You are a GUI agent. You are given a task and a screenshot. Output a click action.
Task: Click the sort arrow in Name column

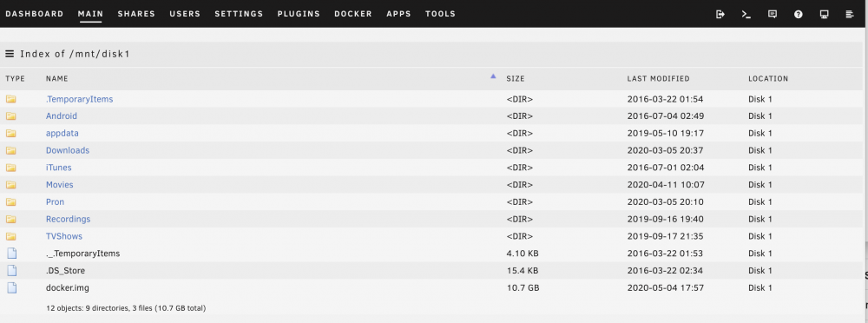click(x=493, y=76)
